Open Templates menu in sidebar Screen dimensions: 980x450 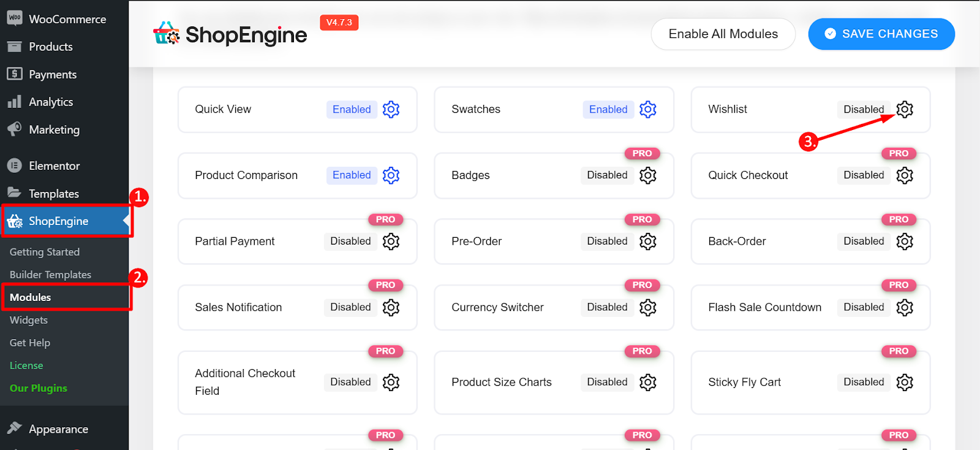tap(64, 193)
